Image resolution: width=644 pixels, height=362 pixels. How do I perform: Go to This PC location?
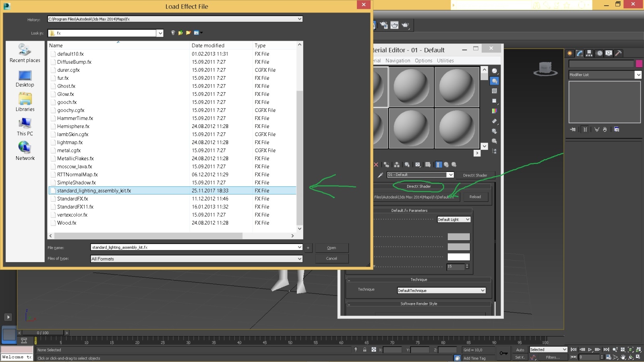pyautogui.click(x=25, y=126)
